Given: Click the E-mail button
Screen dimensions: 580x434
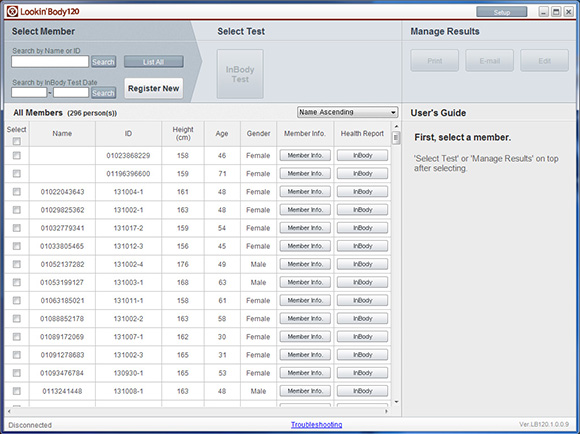Looking at the screenshot, I should (x=489, y=61).
